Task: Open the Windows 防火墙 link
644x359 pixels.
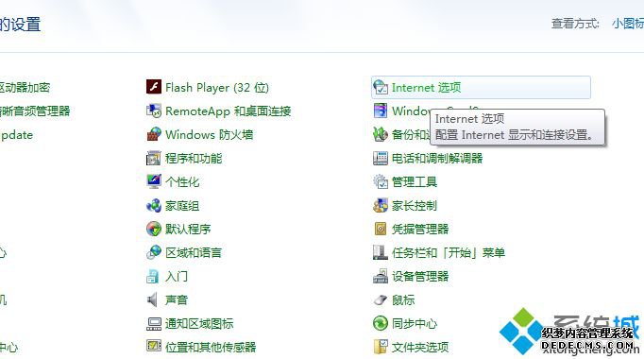Action: click(x=209, y=135)
